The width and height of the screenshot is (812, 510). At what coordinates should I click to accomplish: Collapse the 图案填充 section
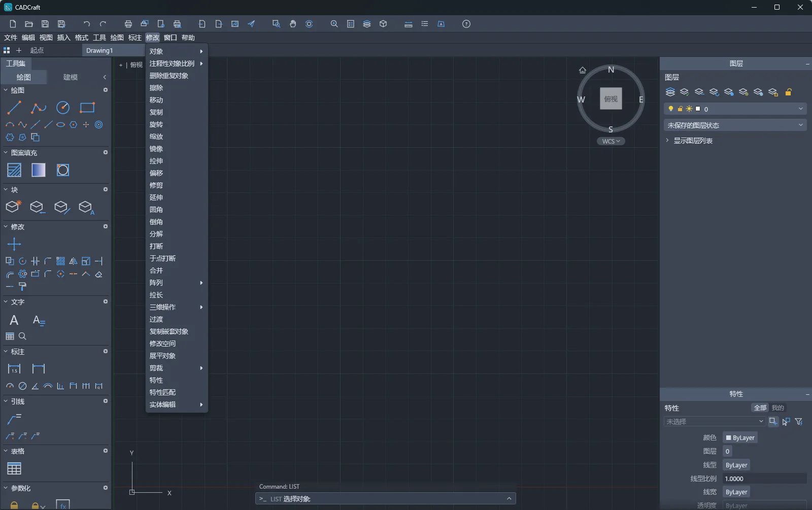click(6, 152)
